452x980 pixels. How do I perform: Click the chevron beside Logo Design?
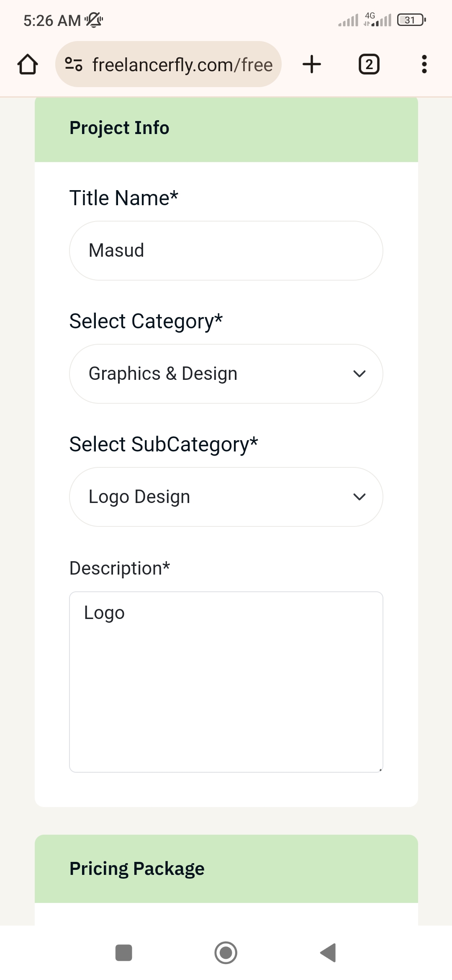coord(360,497)
